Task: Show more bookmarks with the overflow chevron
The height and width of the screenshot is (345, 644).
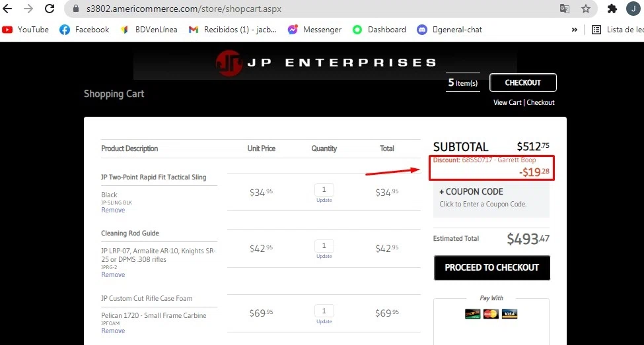Action: tap(574, 30)
